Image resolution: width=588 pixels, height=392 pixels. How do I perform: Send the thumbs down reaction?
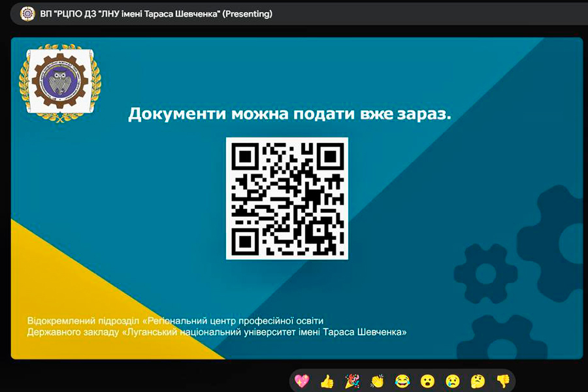tap(502, 381)
